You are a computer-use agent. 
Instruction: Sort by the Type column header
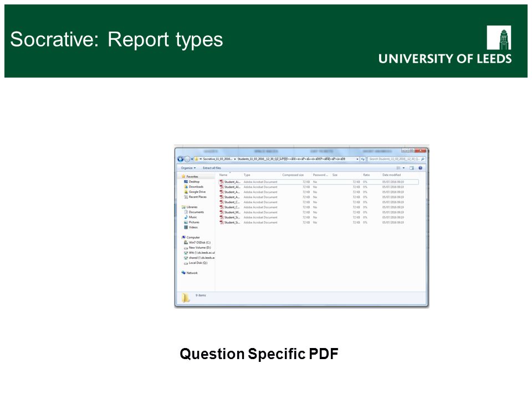click(247, 175)
